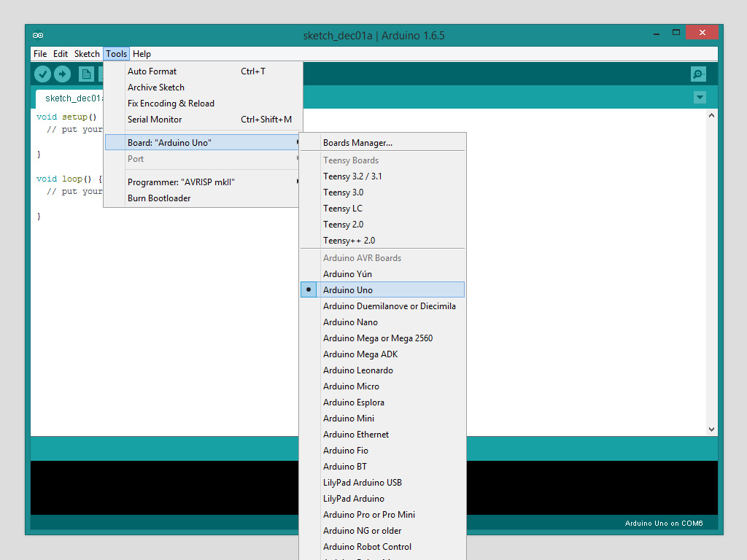Choose Teensy++ 2.0 board
This screenshot has width=747, height=560.
tap(382, 241)
